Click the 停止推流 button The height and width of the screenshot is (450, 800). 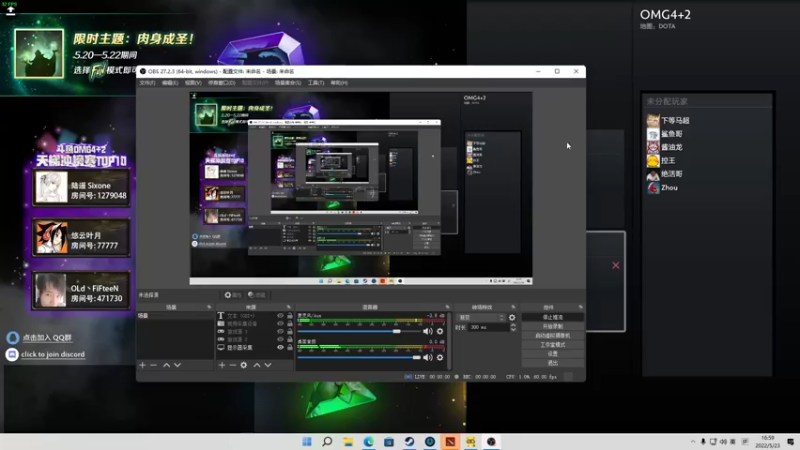[553, 317]
